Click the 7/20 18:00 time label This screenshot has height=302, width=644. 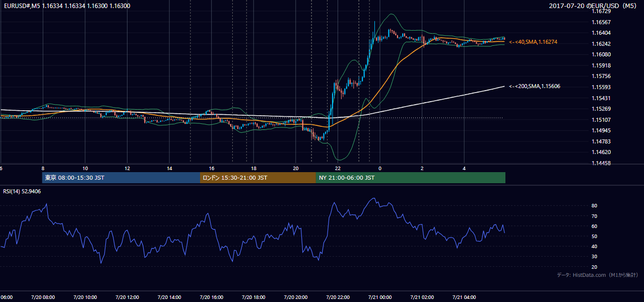coord(253,297)
